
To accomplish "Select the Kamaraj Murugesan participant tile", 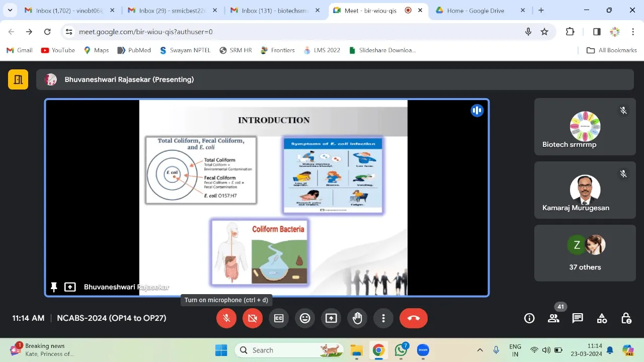I will point(585,190).
